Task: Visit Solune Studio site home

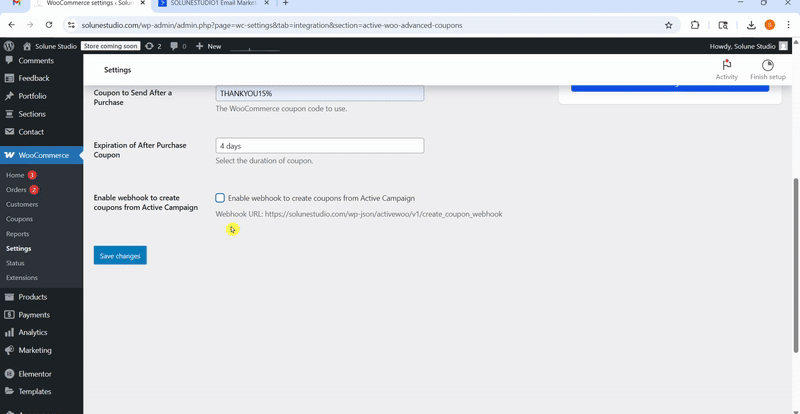Action: 50,46
